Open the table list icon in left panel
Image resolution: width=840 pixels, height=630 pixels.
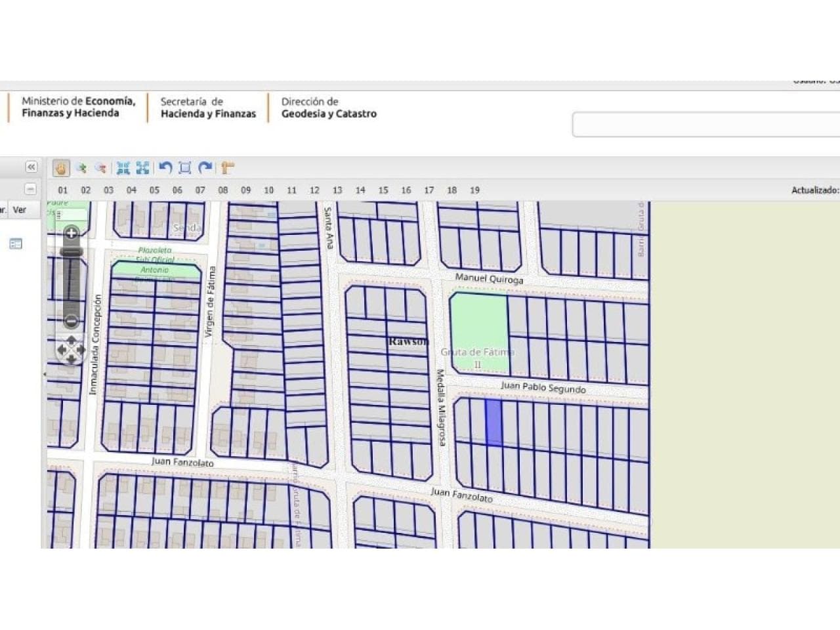(x=16, y=244)
